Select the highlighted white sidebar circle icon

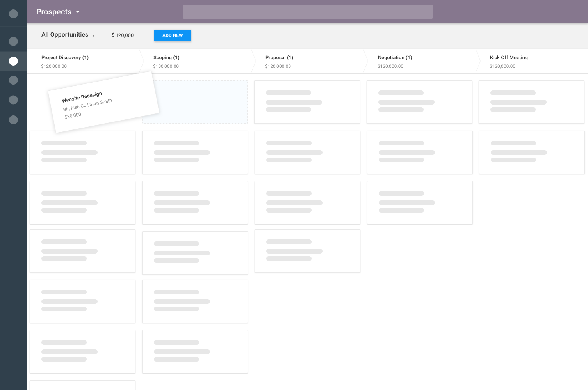pos(13,61)
